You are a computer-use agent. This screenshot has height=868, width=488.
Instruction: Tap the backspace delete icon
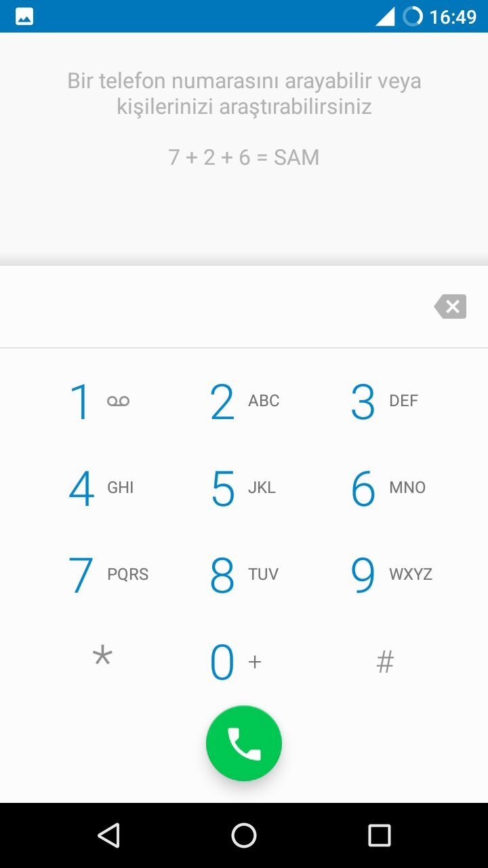pos(451,307)
